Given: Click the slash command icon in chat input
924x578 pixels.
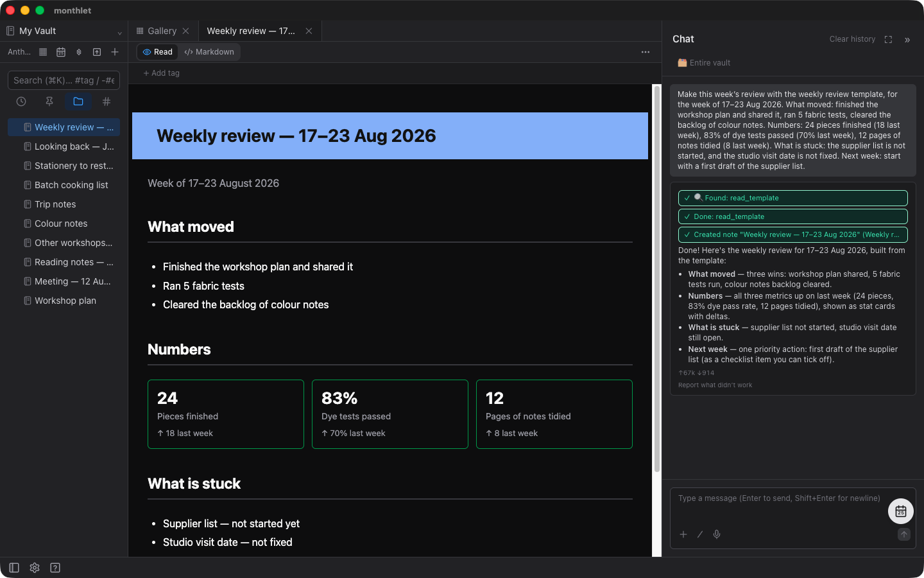Looking at the screenshot, I should 700,534.
